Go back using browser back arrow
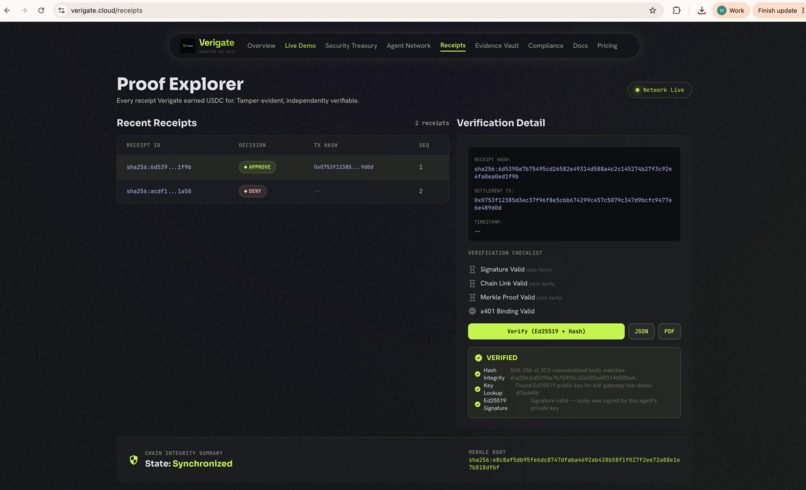806x490 pixels. [7, 10]
